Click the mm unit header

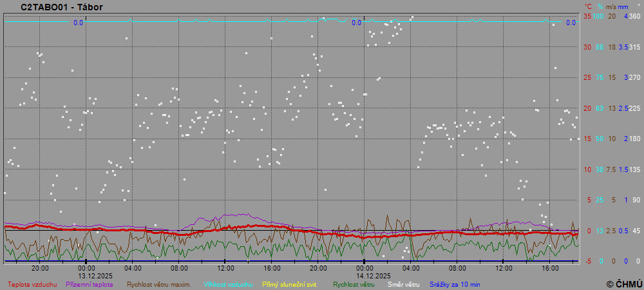pos(623,6)
